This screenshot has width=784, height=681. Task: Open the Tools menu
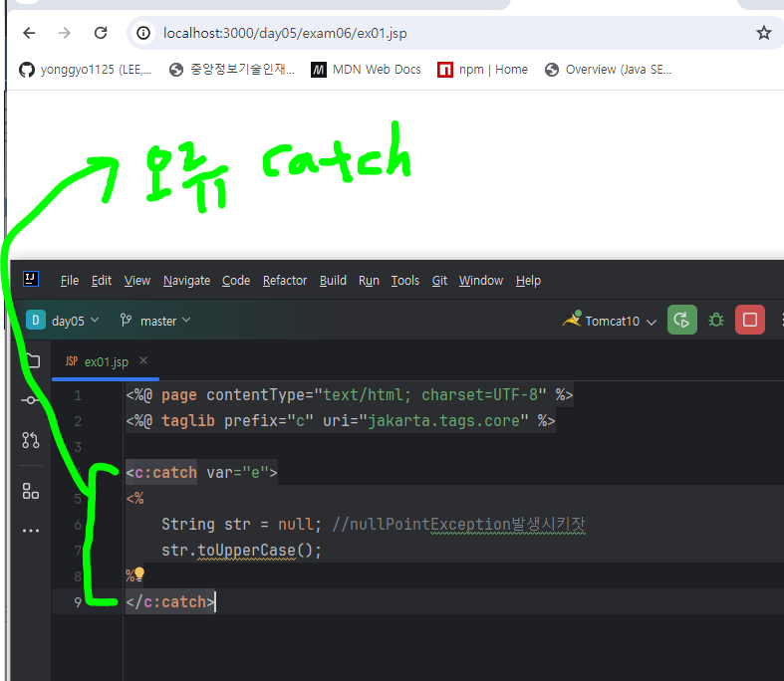[405, 281]
